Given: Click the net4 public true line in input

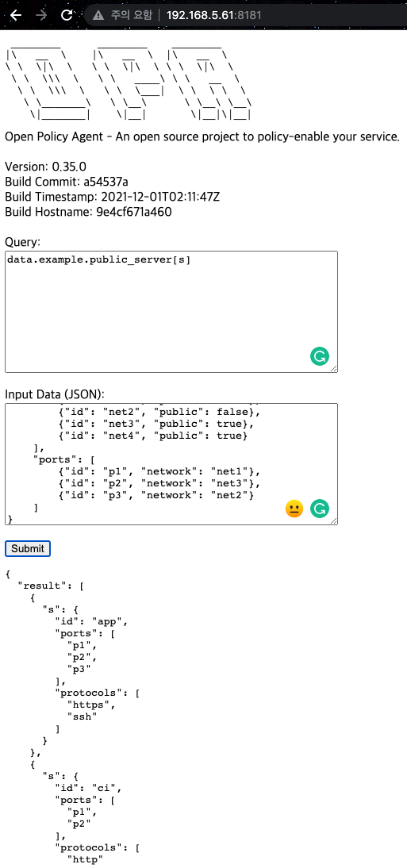Looking at the screenshot, I should pyautogui.click(x=153, y=436).
